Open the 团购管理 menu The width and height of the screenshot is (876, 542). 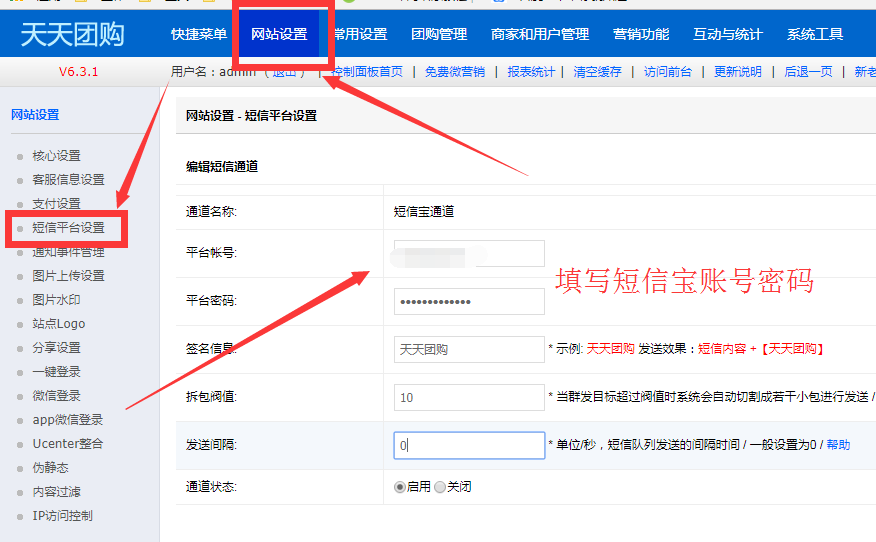439,34
